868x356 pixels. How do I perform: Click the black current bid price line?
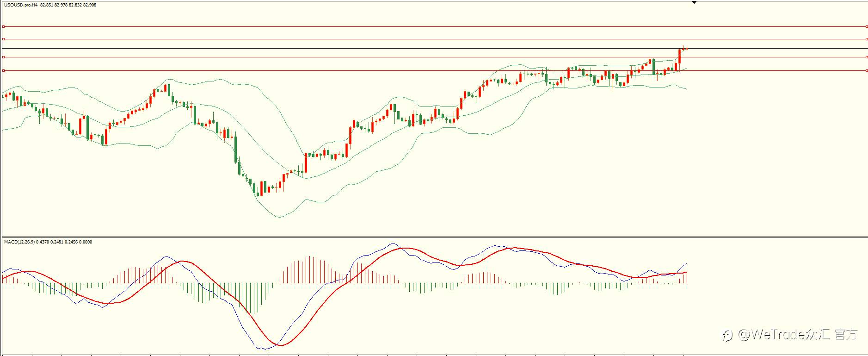435,48
